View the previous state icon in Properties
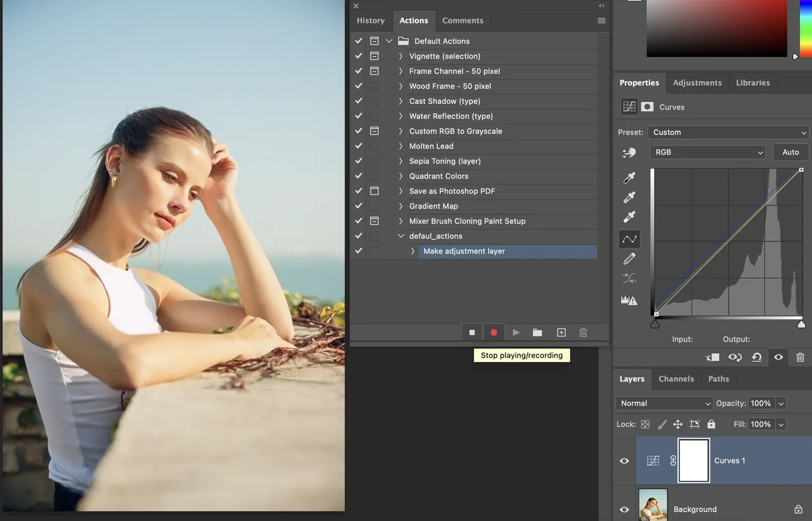 click(735, 357)
